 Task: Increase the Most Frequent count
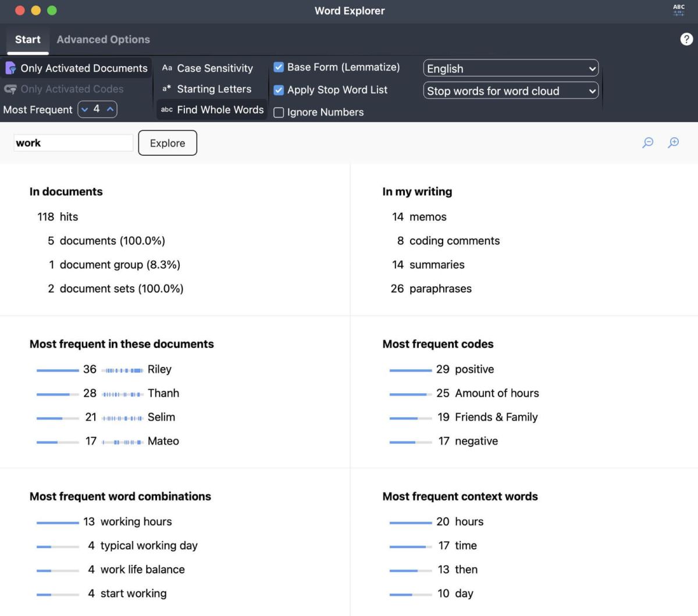[110, 109]
